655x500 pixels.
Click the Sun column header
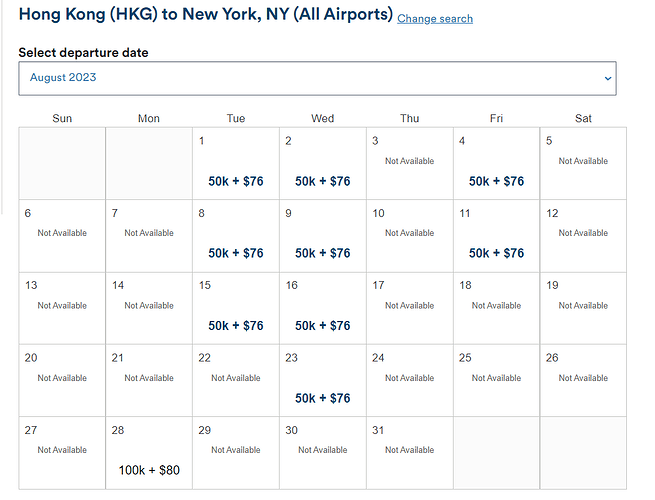click(x=62, y=119)
